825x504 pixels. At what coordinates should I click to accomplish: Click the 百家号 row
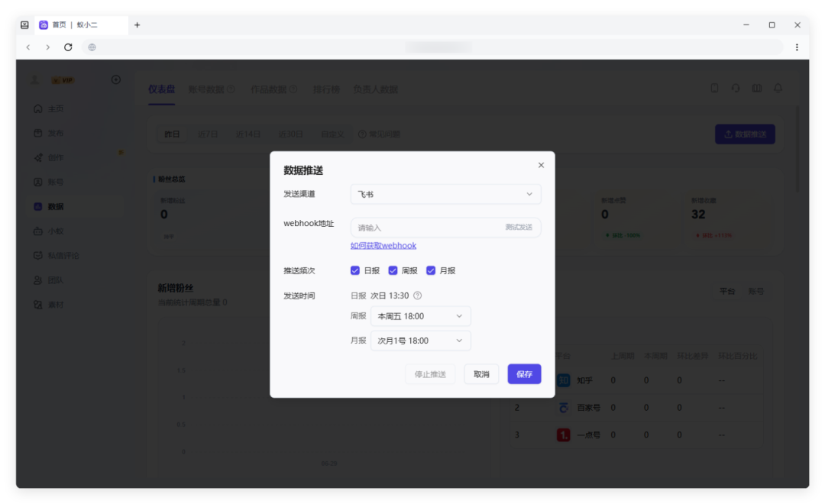pos(636,407)
